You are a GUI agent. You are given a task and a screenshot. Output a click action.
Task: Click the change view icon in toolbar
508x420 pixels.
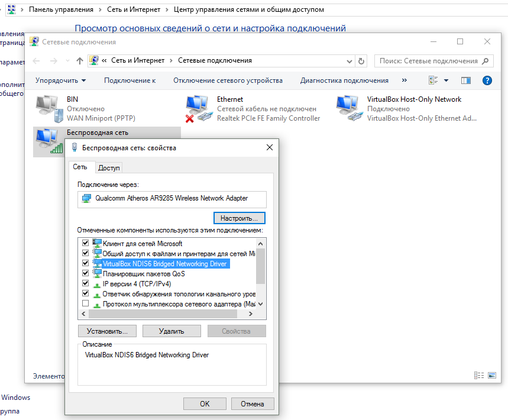433,80
